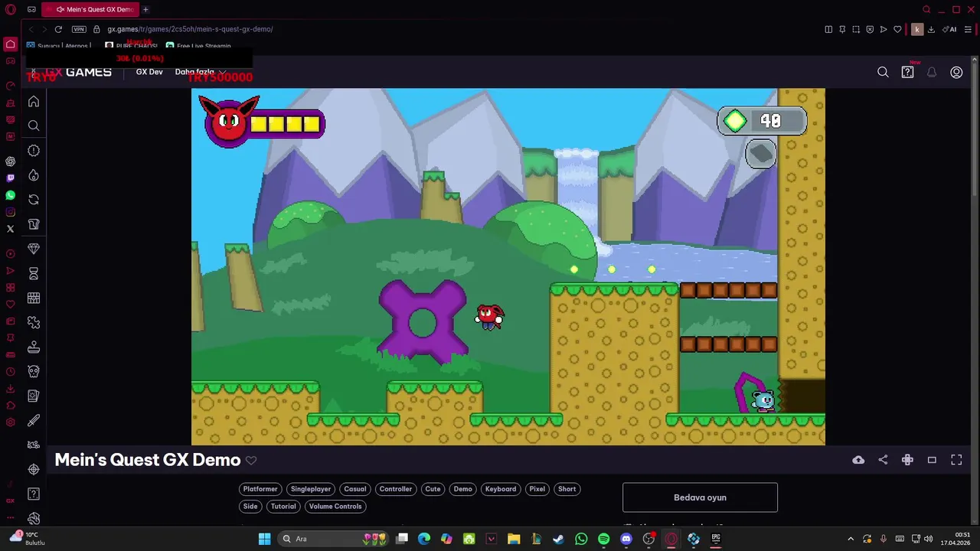Reload the current page
The image size is (980, 551).
click(x=58, y=29)
